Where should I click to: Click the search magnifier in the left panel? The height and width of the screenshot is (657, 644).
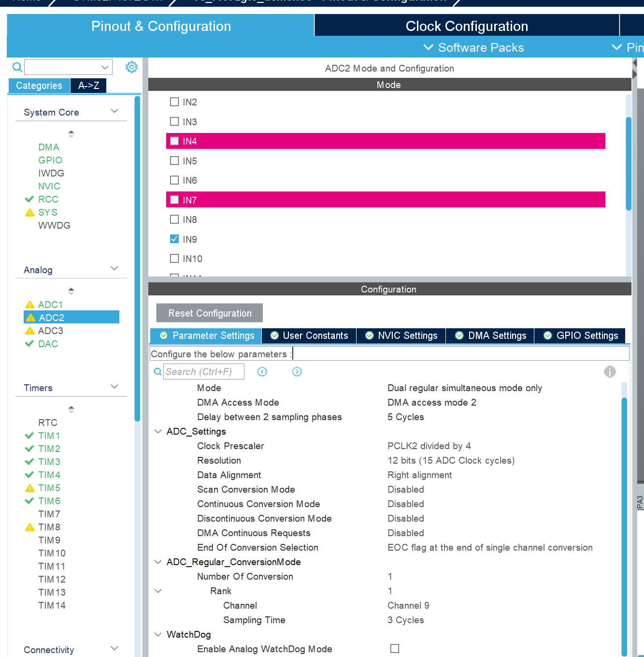point(17,67)
